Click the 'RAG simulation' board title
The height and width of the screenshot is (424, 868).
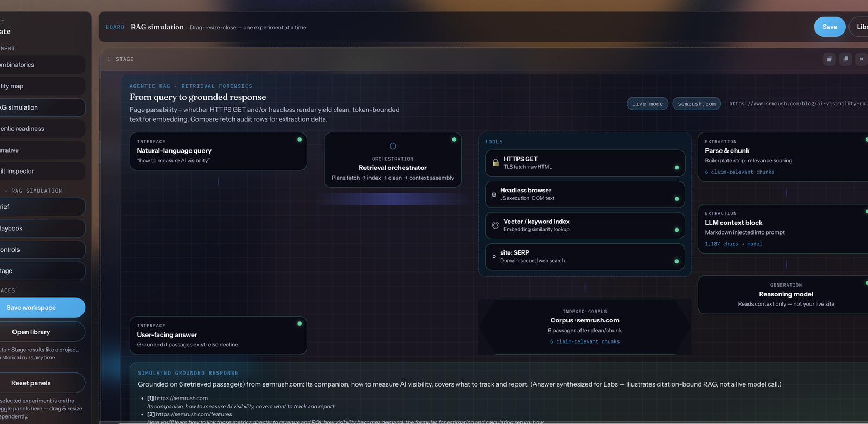pyautogui.click(x=157, y=27)
